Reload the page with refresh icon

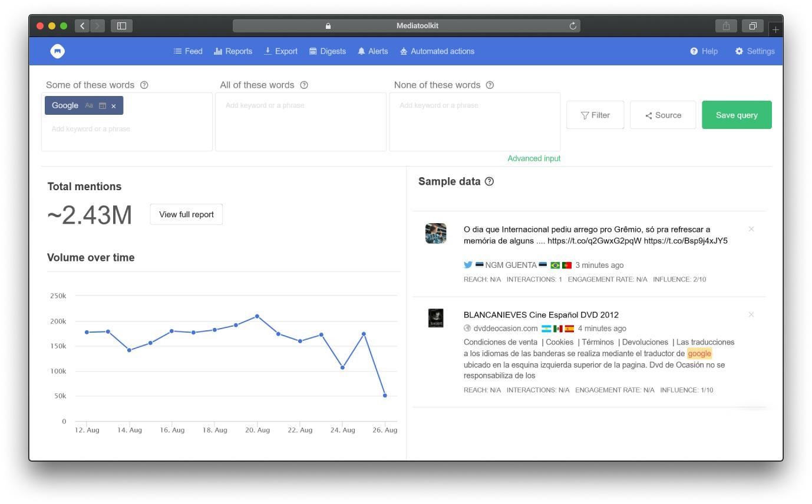573,26
